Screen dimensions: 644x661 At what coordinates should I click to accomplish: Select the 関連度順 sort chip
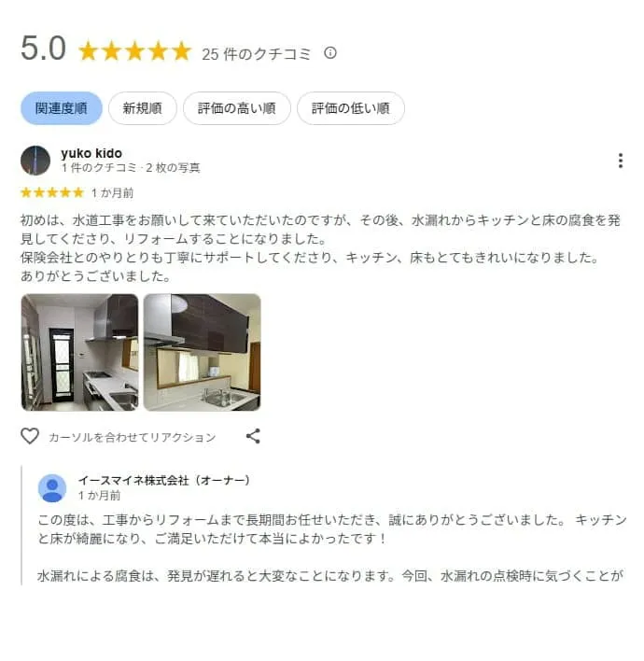tap(62, 108)
